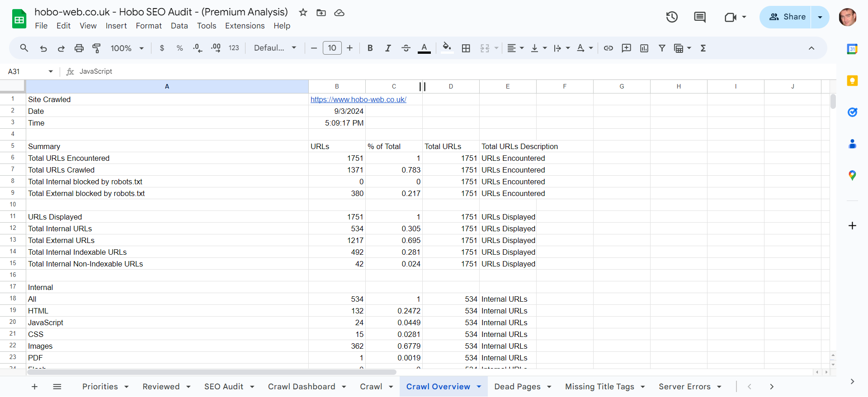Open the fill color picker
The image size is (868, 397).
click(447, 48)
